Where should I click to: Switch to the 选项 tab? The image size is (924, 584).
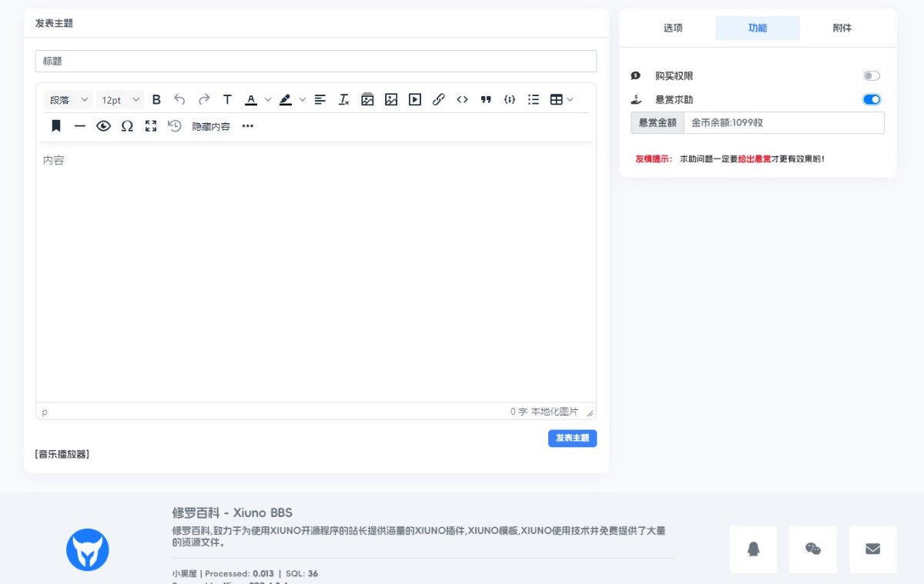point(673,28)
